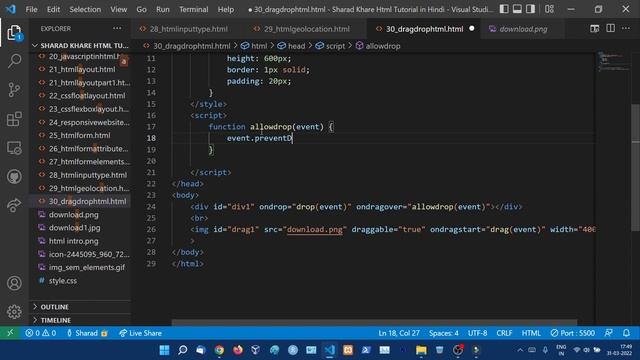Click the editor vertical scrollbar
Viewport: 640px width, 360px height.
pos(636,167)
